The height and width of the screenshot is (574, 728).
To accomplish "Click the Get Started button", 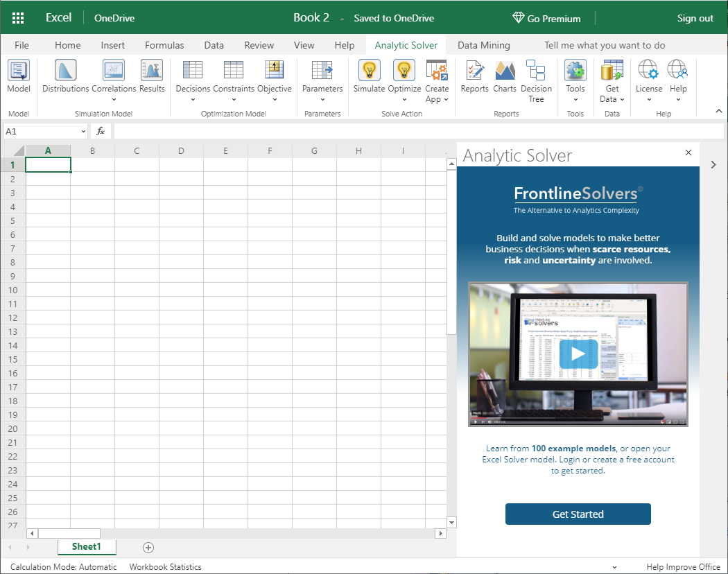I will point(578,514).
